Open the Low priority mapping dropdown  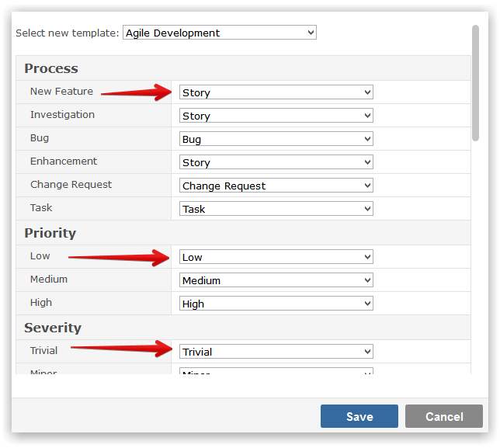(276, 257)
